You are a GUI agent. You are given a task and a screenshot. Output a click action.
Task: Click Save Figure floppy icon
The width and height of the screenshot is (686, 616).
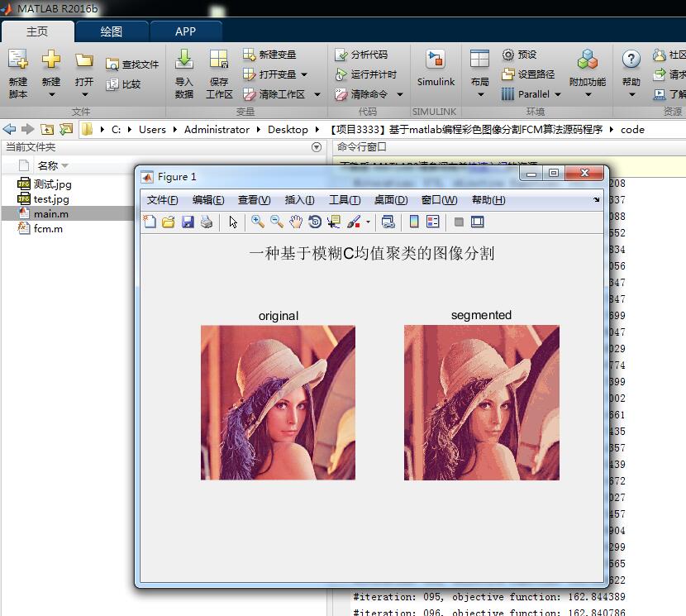(188, 222)
